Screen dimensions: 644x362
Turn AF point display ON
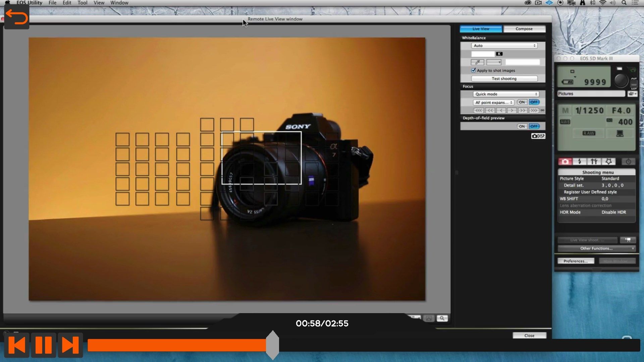coord(522,102)
